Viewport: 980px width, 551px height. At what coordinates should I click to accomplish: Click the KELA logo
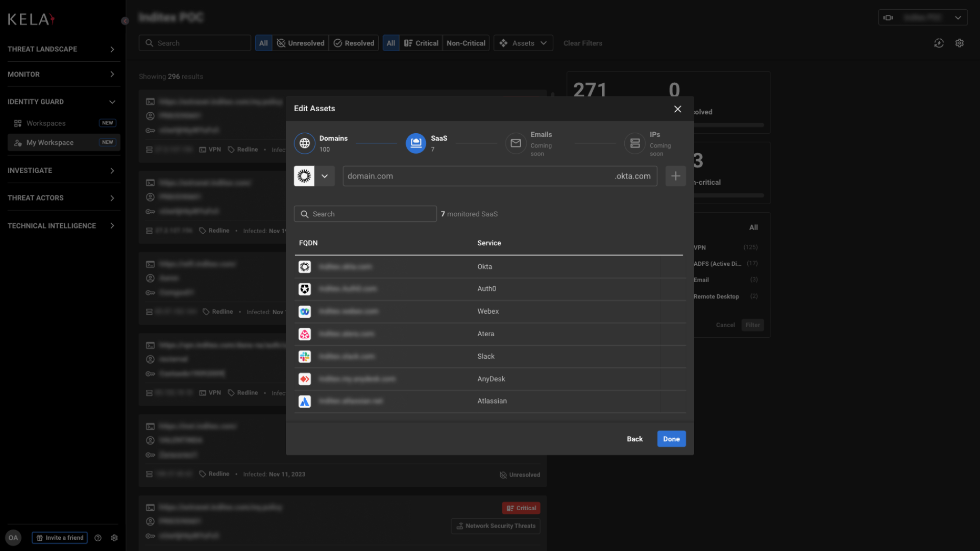tap(31, 19)
